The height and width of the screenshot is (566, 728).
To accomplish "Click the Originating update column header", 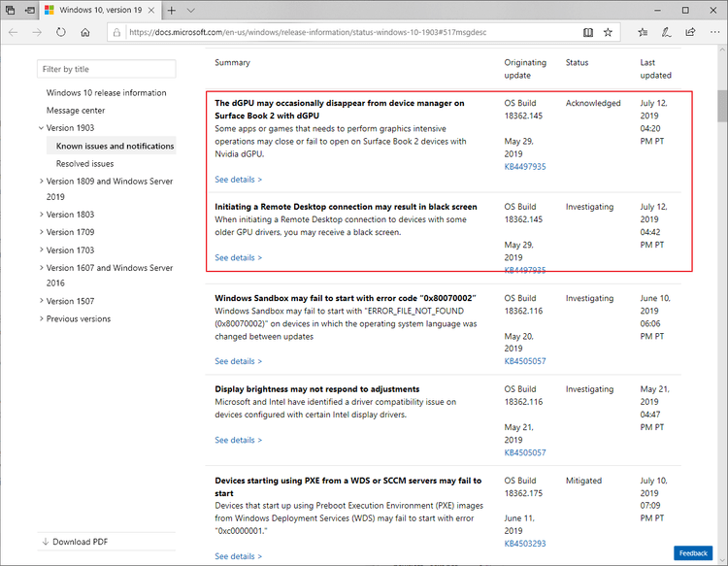I will [525, 69].
